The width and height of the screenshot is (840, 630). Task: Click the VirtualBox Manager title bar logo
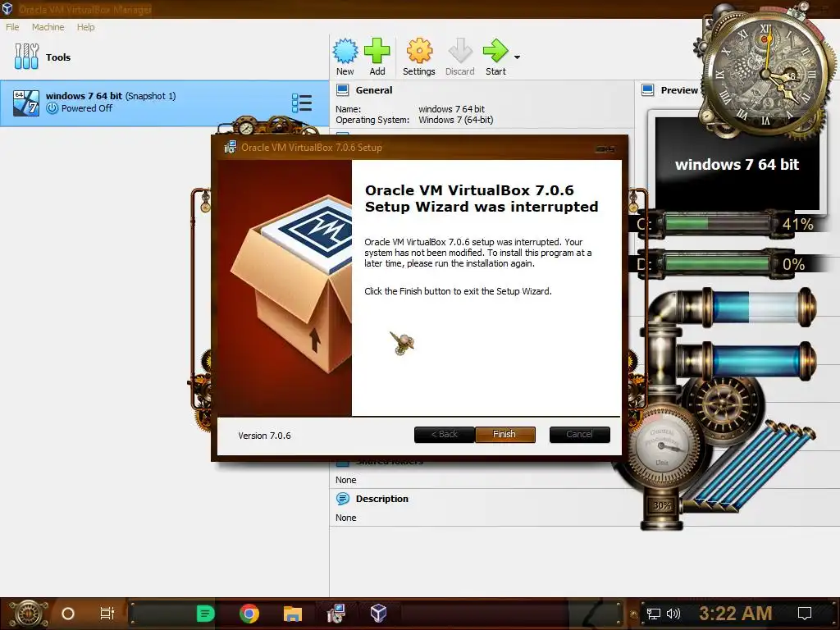7,8
